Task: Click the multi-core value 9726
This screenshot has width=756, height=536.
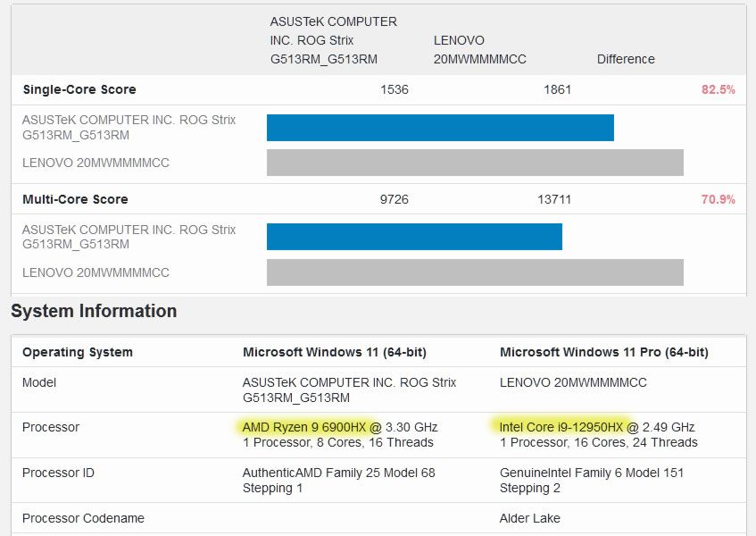Action: [x=394, y=199]
